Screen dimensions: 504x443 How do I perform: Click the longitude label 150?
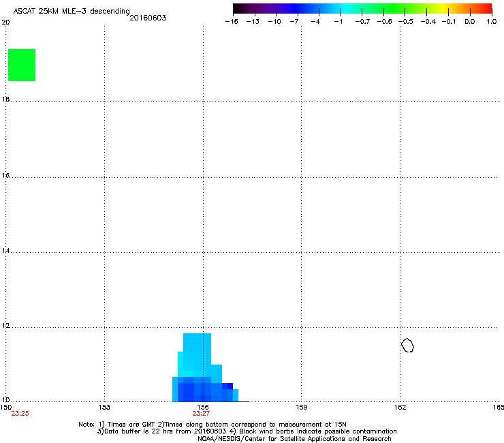pos(5,408)
